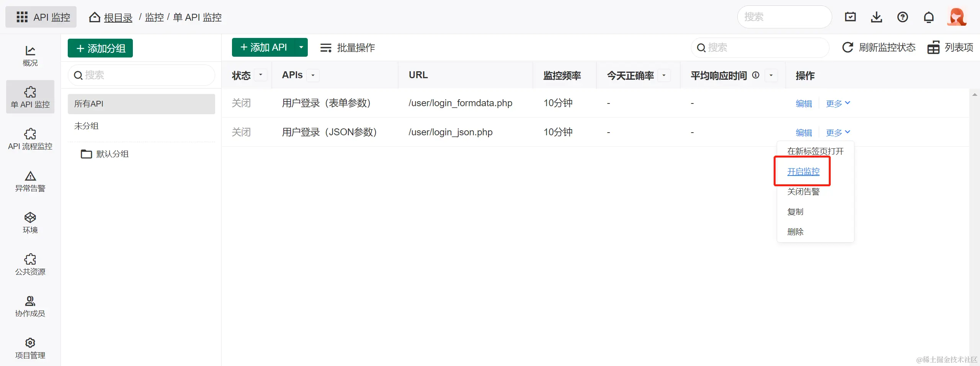This screenshot has width=980, height=366.
Task: Expand 更多 for 用户登录（表单参数）
Action: 838,103
